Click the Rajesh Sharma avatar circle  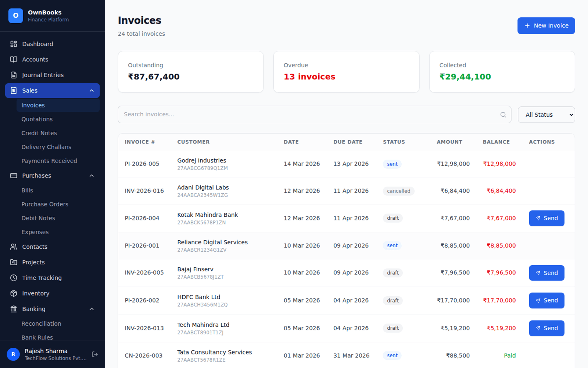(x=13, y=354)
